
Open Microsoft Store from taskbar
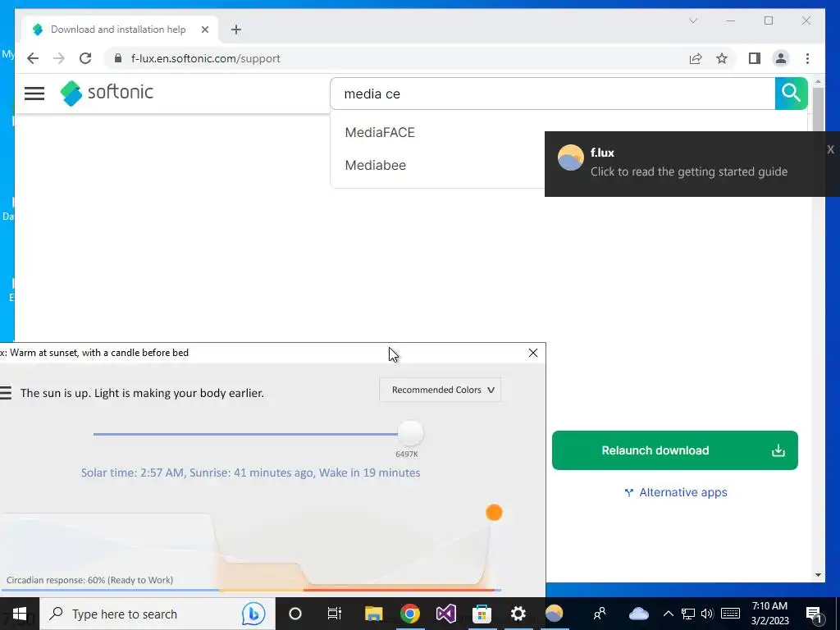coord(482,614)
